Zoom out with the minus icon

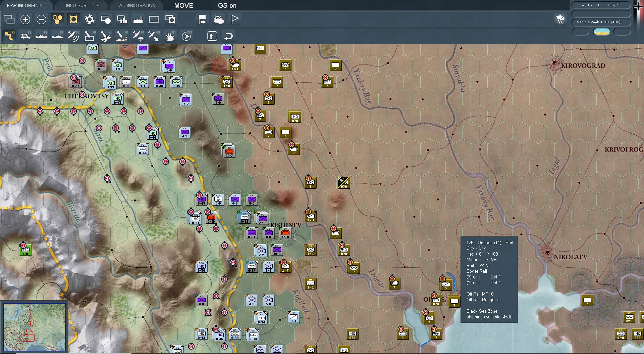41,19
